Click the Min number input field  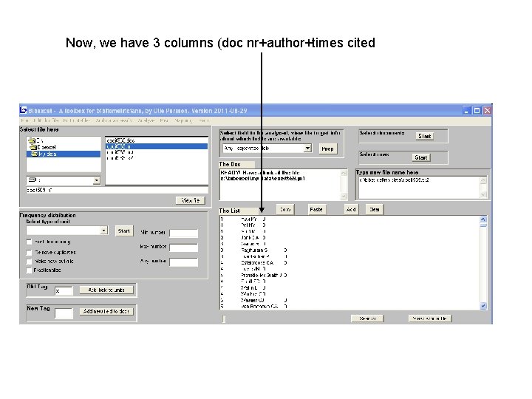pos(183,233)
